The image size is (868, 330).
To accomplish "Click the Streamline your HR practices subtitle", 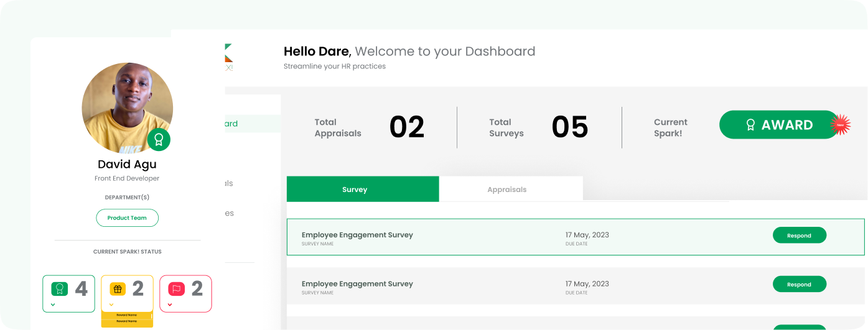I will [x=335, y=66].
